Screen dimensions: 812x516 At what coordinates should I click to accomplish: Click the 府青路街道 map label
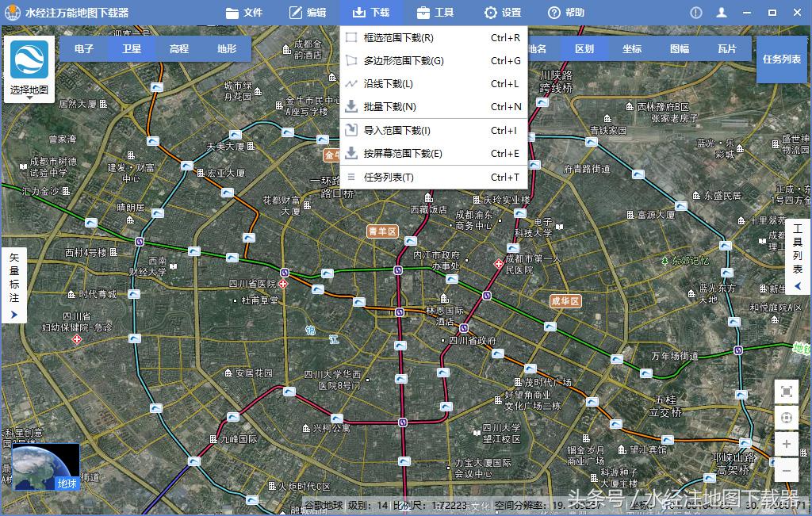pyautogui.click(x=587, y=169)
